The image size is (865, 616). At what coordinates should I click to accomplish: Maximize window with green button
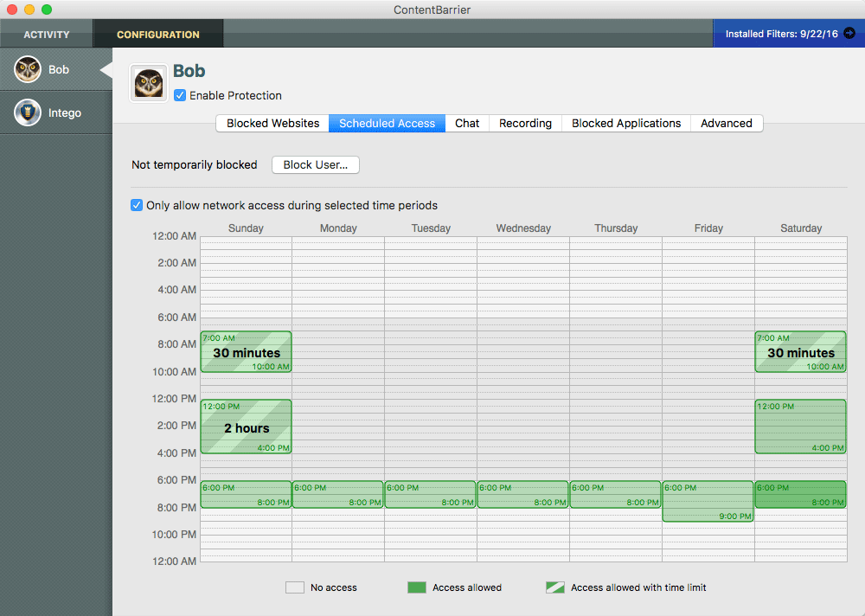[47, 10]
